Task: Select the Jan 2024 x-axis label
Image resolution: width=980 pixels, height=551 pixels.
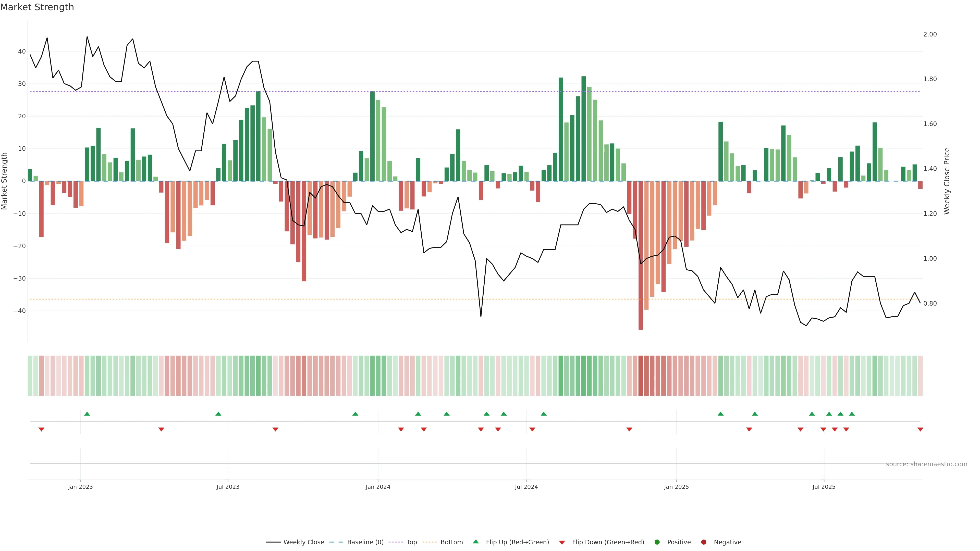Action: (378, 487)
